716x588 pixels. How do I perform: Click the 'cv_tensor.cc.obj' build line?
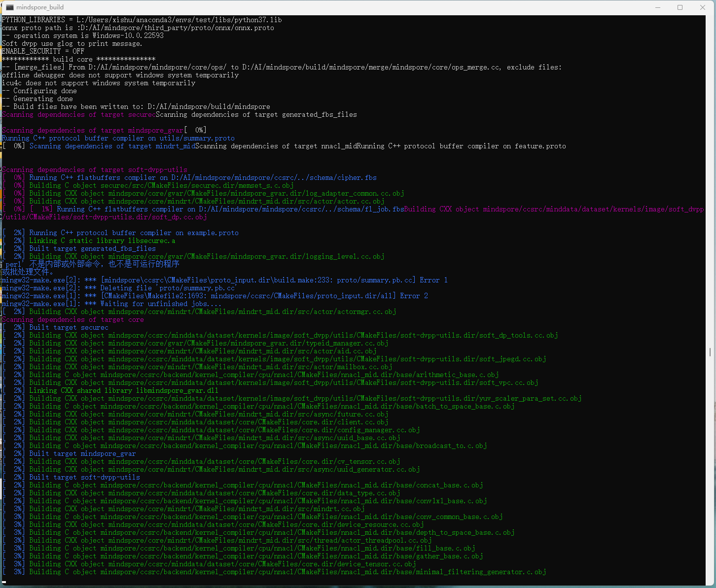[201, 461]
